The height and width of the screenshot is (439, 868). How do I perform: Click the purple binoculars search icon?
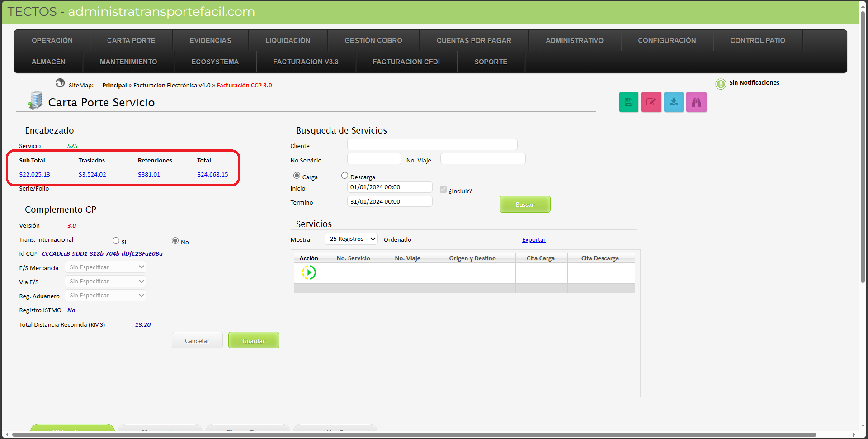696,102
